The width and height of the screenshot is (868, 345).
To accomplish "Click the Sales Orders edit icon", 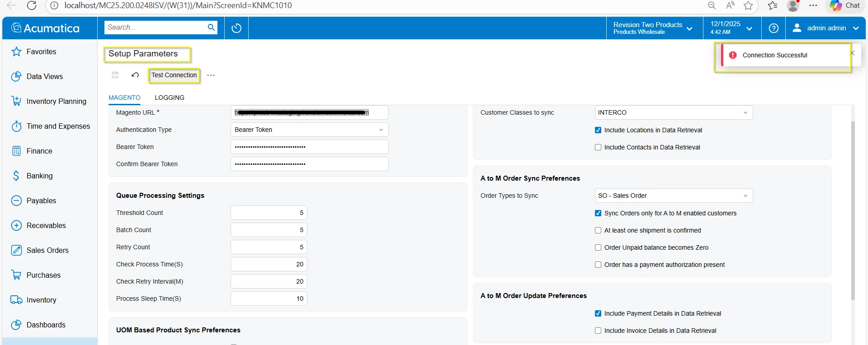I will coord(16,250).
